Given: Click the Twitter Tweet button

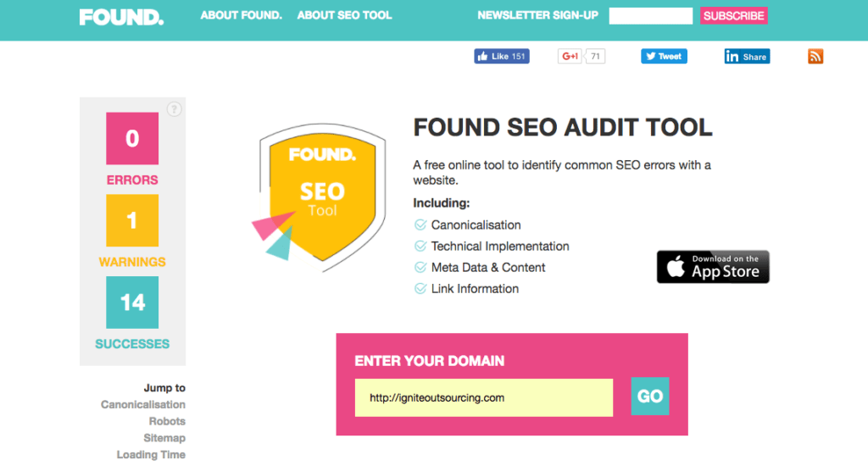Looking at the screenshot, I should pyautogui.click(x=664, y=57).
